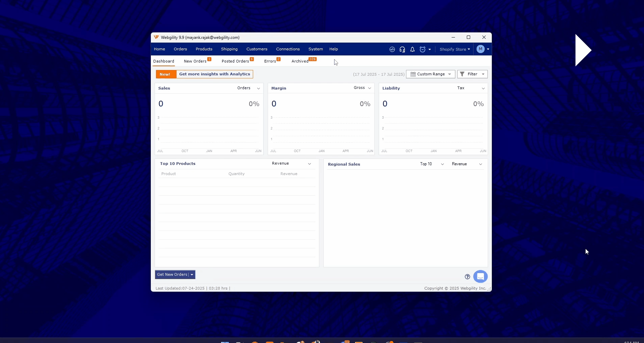Click the Webgility logo in title bar

pos(156,37)
